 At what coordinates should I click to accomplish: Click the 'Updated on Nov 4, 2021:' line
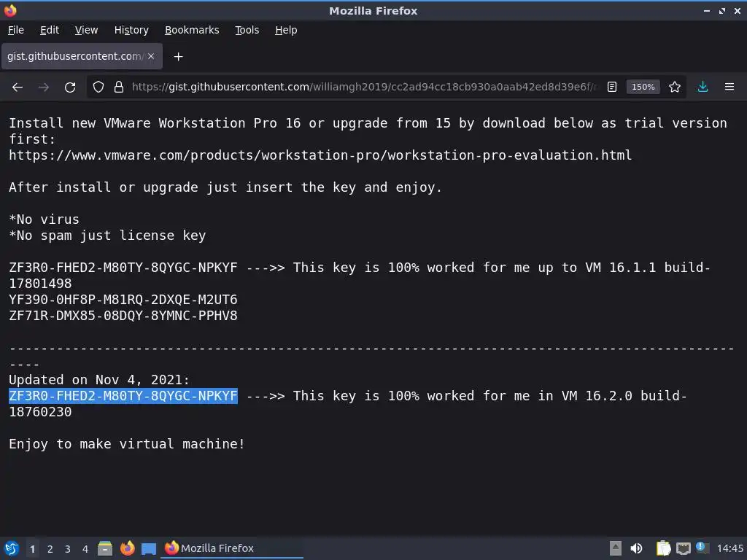(99, 380)
